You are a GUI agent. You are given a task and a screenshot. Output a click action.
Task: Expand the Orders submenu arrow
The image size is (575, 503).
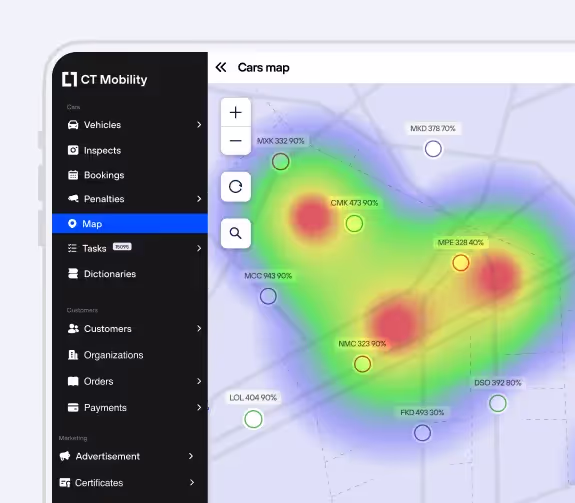pyautogui.click(x=199, y=381)
